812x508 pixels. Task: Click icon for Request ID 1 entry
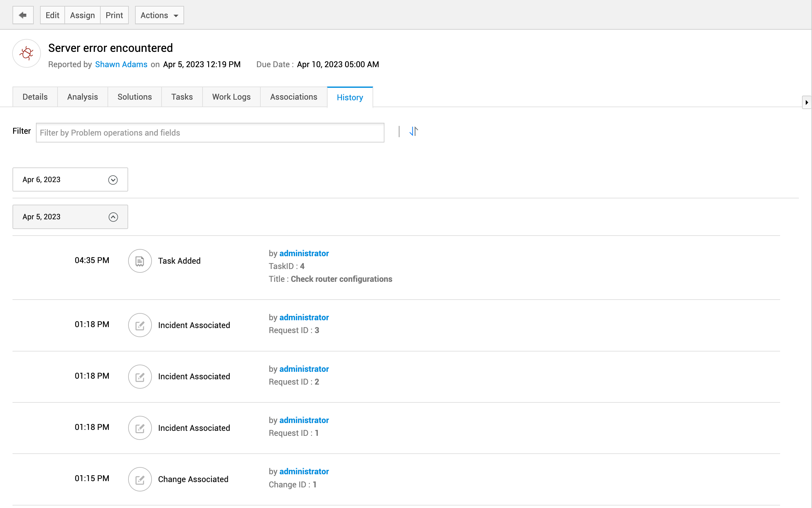[x=140, y=428]
